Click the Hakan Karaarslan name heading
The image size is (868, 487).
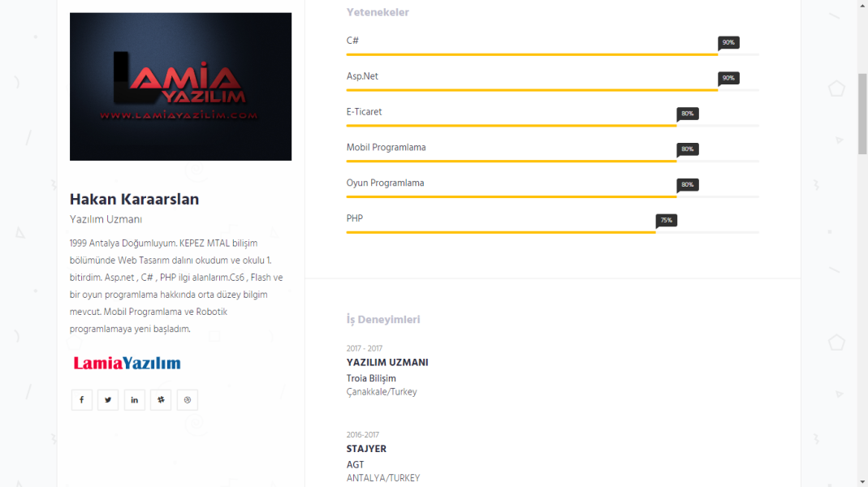[x=134, y=200]
